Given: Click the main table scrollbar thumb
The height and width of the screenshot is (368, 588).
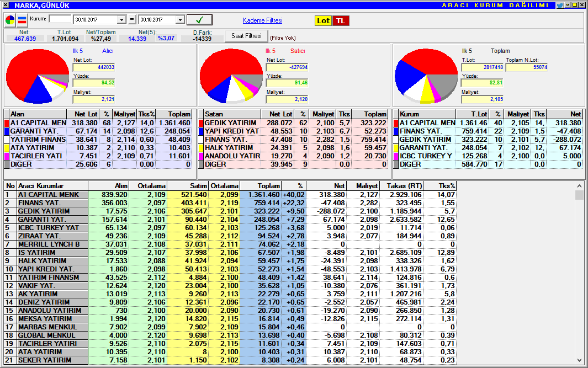Looking at the screenshot, I should coord(579,195).
